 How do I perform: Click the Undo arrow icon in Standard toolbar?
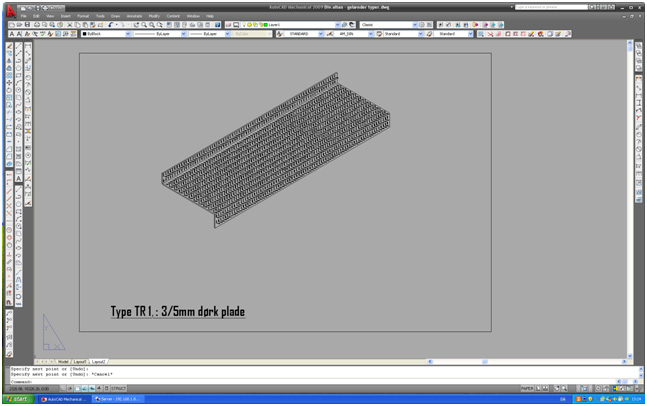(111, 25)
